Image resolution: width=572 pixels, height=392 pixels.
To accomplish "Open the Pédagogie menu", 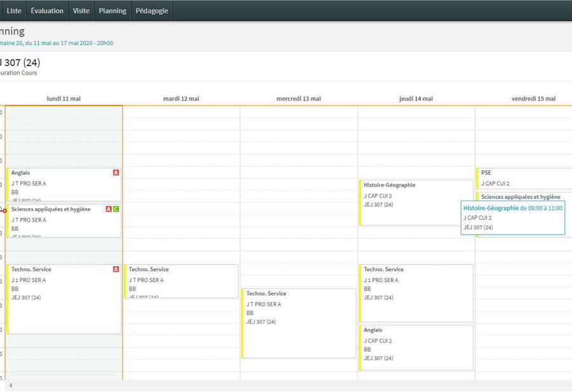I will coord(152,11).
